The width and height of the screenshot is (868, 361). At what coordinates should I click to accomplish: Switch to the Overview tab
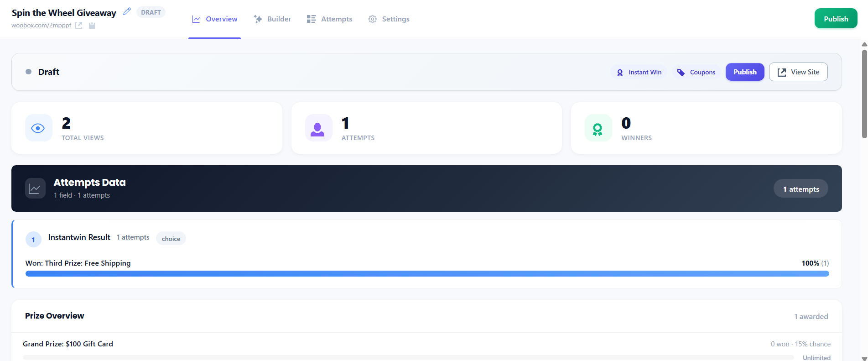coord(215,19)
